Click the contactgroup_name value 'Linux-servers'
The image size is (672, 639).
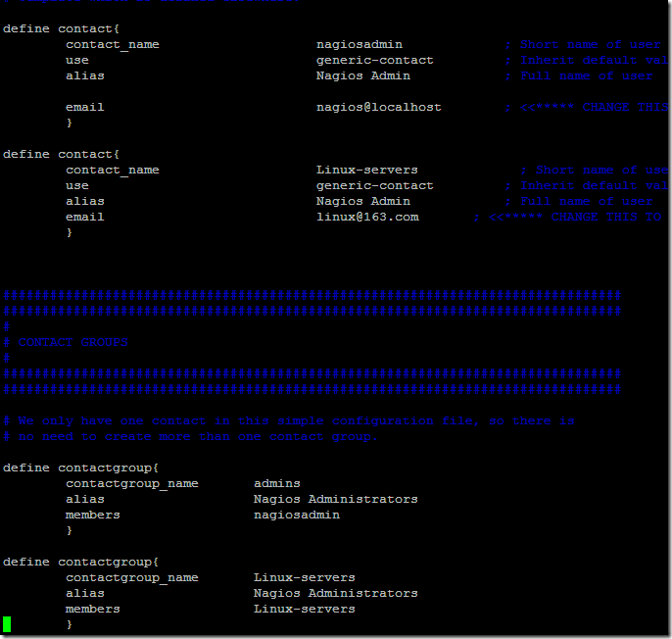(x=305, y=577)
